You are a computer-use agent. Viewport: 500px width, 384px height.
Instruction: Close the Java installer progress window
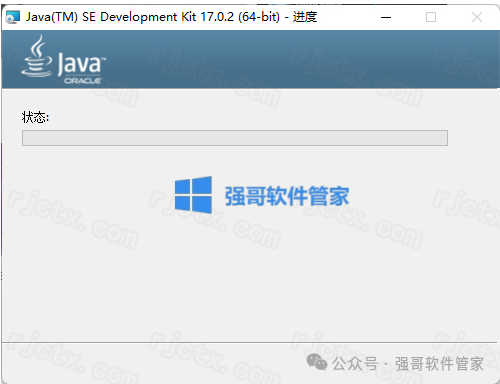(x=477, y=17)
